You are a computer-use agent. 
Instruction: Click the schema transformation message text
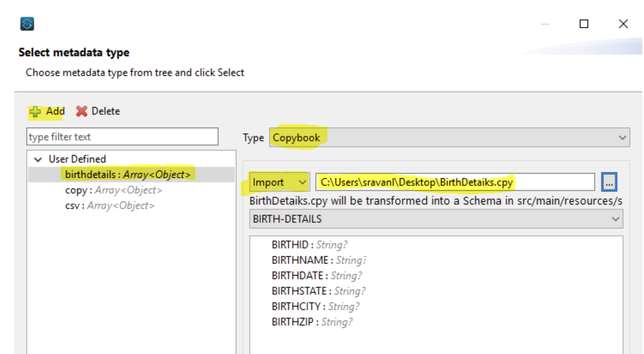(436, 201)
